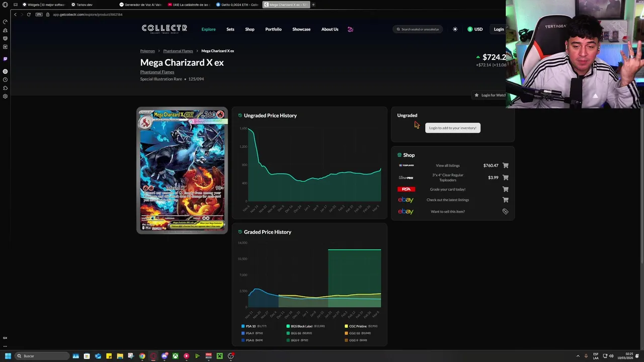Click the TCGplayer logo in Shop

click(x=406, y=165)
